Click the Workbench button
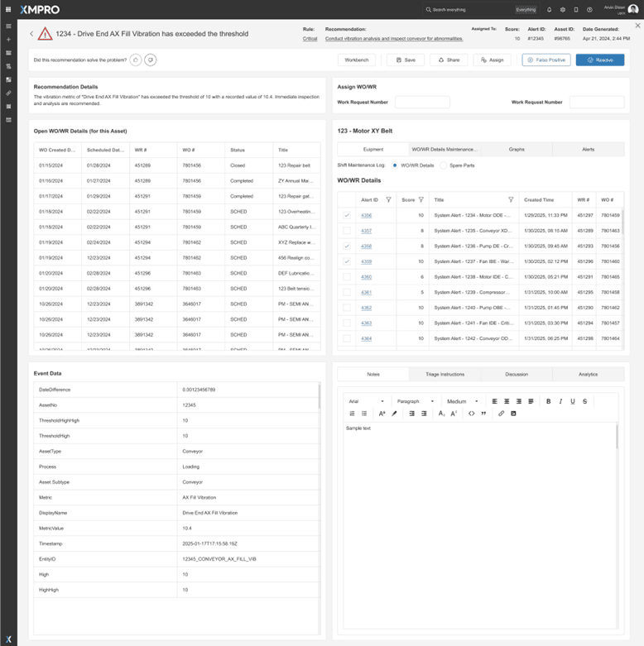 357,60
